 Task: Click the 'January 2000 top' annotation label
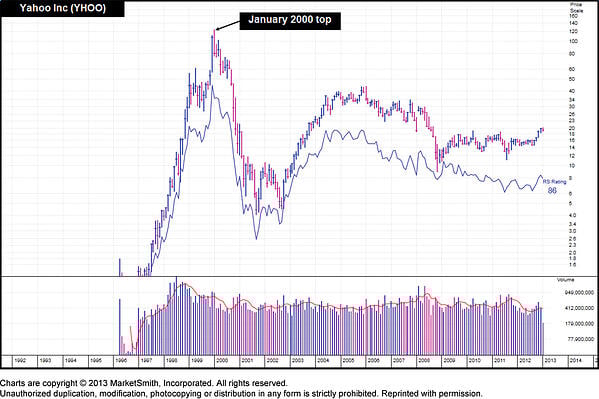[x=290, y=20]
